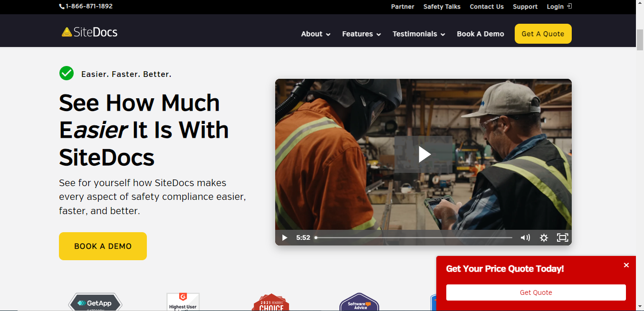Click the Login link
The width and height of the screenshot is (644, 311).
click(555, 7)
